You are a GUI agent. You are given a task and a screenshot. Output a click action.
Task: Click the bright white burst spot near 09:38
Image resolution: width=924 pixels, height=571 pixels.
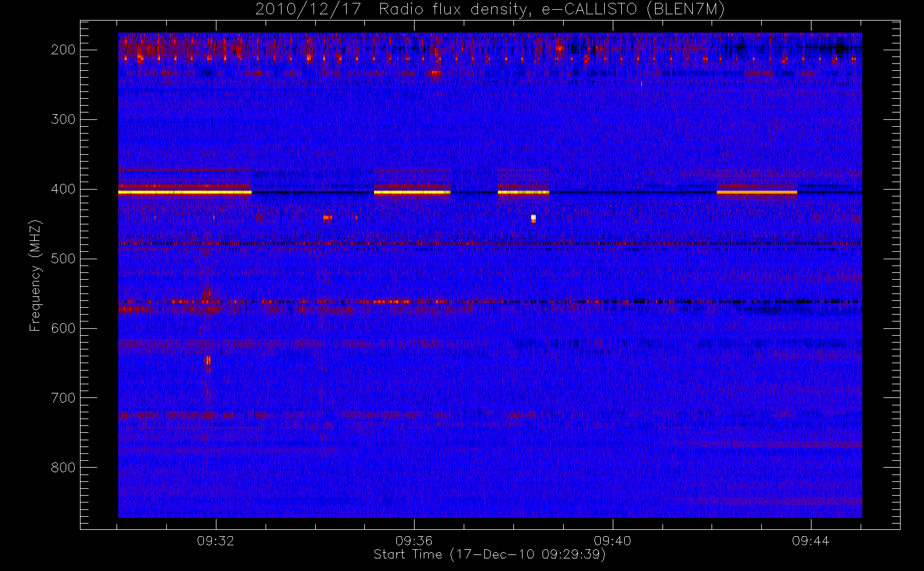533,218
